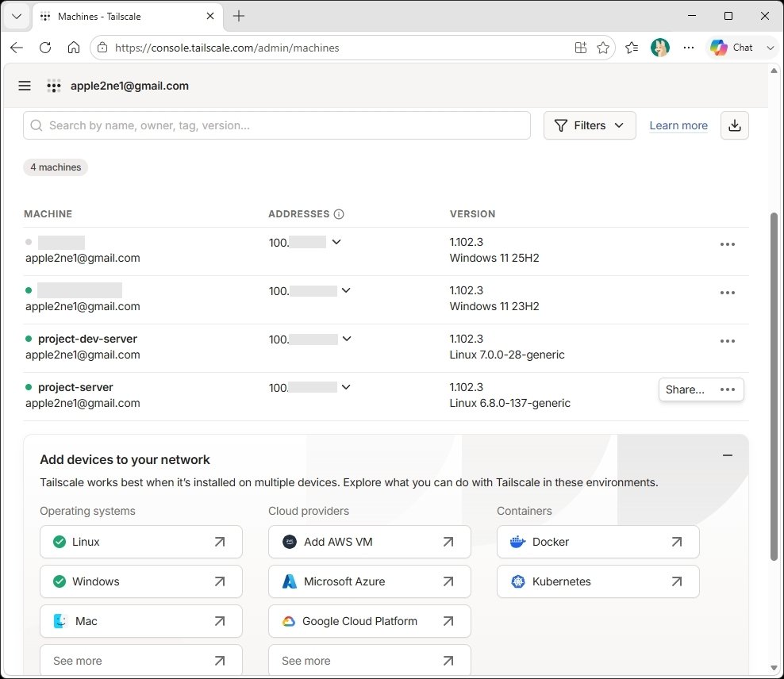This screenshot has height=679, width=784.
Task: Open the Filters dropdown
Action: 590,125
